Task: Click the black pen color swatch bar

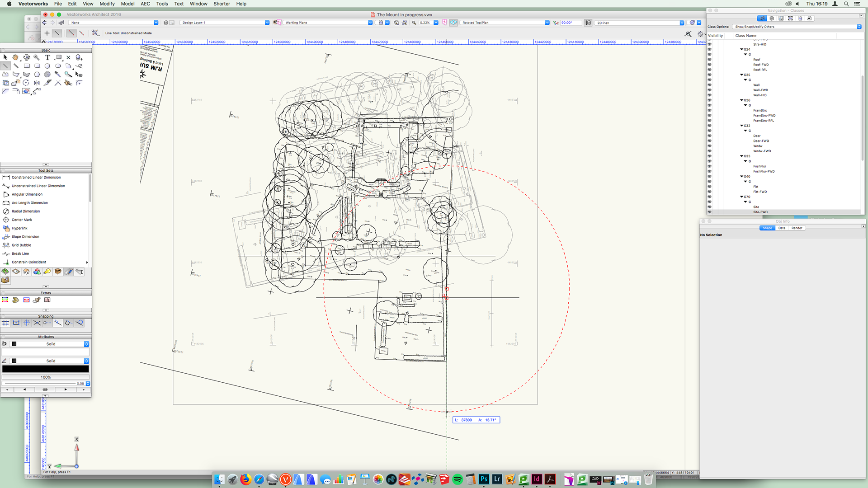Action: click(45, 369)
